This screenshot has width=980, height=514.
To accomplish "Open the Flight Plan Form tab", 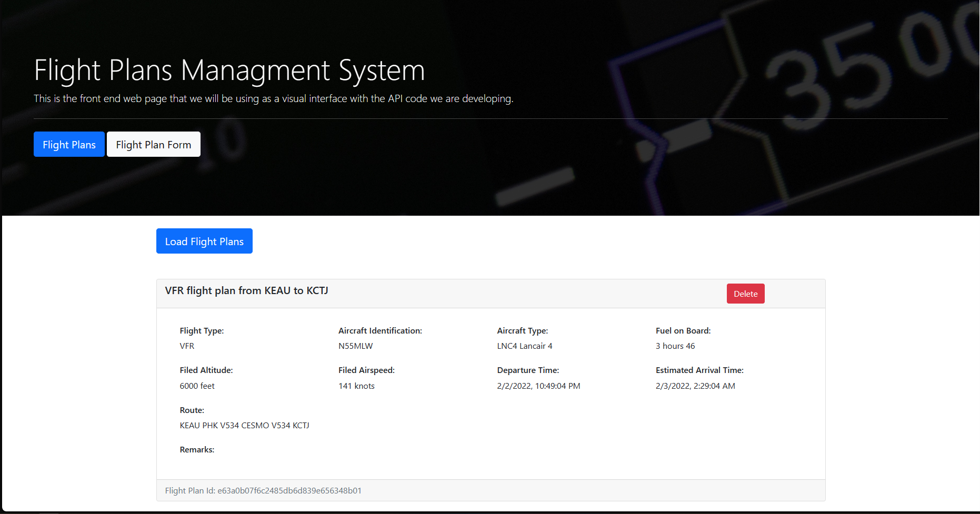I will tap(153, 144).
